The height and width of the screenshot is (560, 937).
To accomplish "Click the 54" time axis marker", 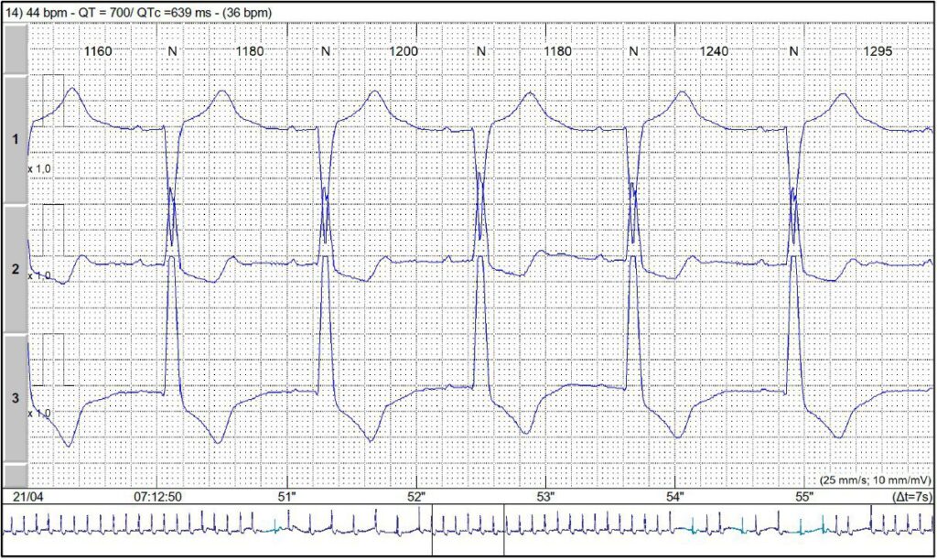I will coord(675,497).
